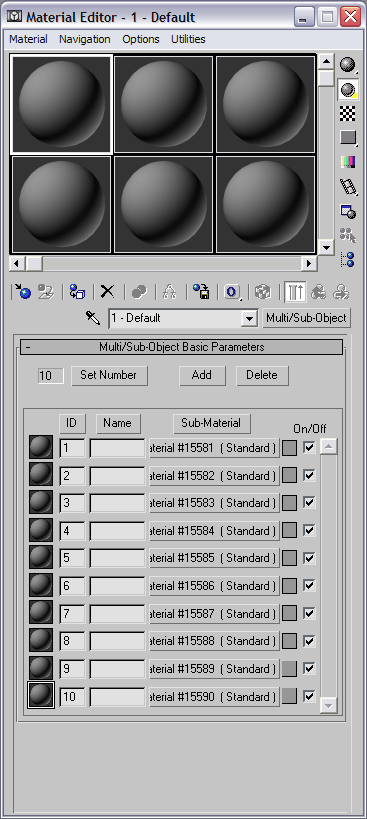Click the Material/Map Navigator icon
The height and width of the screenshot is (819, 367).
click(348, 260)
